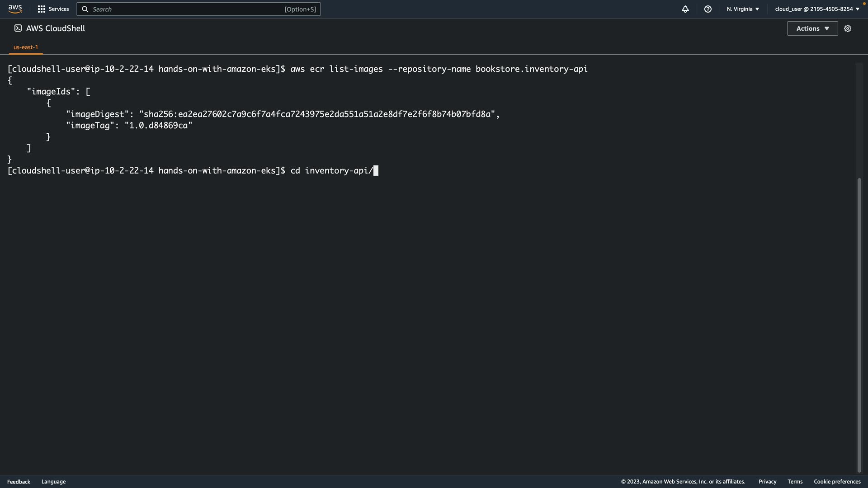Image resolution: width=868 pixels, height=488 pixels.
Task: Click the AWS logo home icon
Action: [15, 9]
